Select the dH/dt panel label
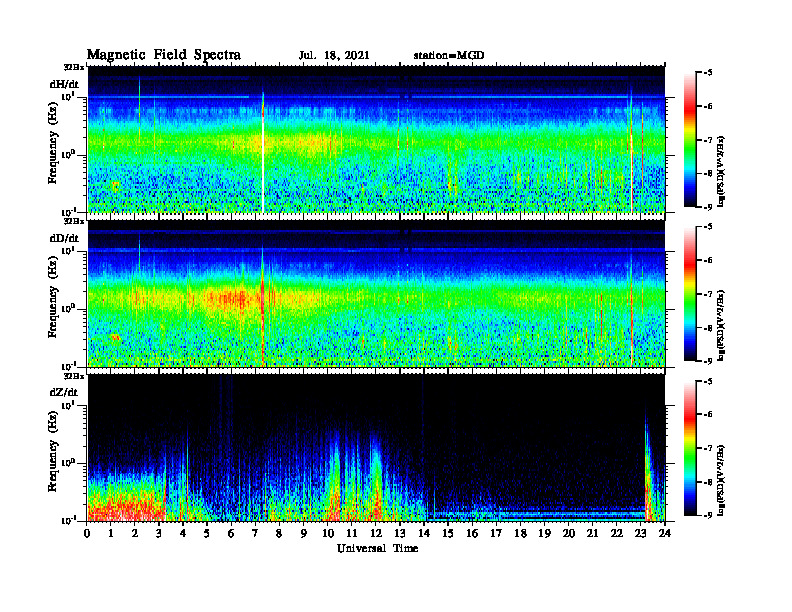Screen dimensions: 792x612 (64, 83)
